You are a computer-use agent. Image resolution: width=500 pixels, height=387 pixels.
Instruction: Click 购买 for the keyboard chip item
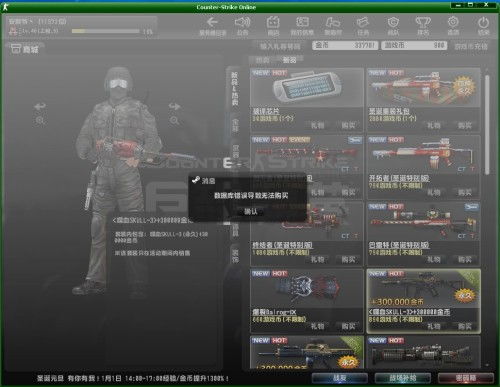click(x=348, y=126)
